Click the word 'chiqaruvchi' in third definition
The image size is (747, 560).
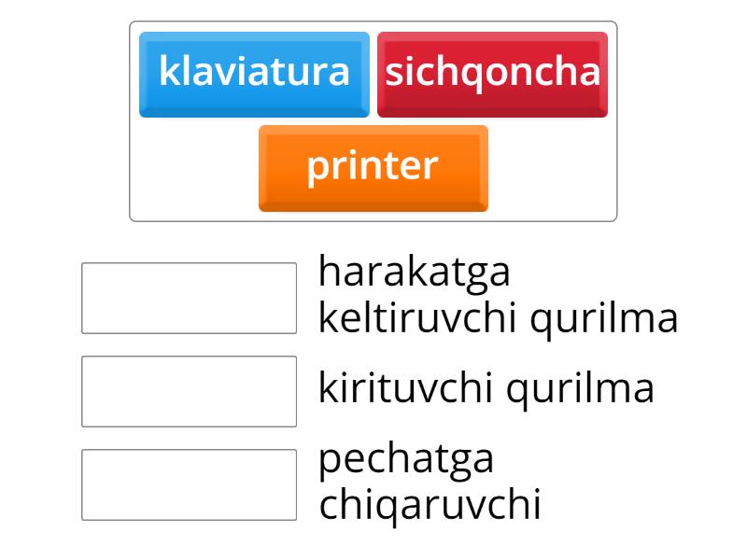[430, 506]
